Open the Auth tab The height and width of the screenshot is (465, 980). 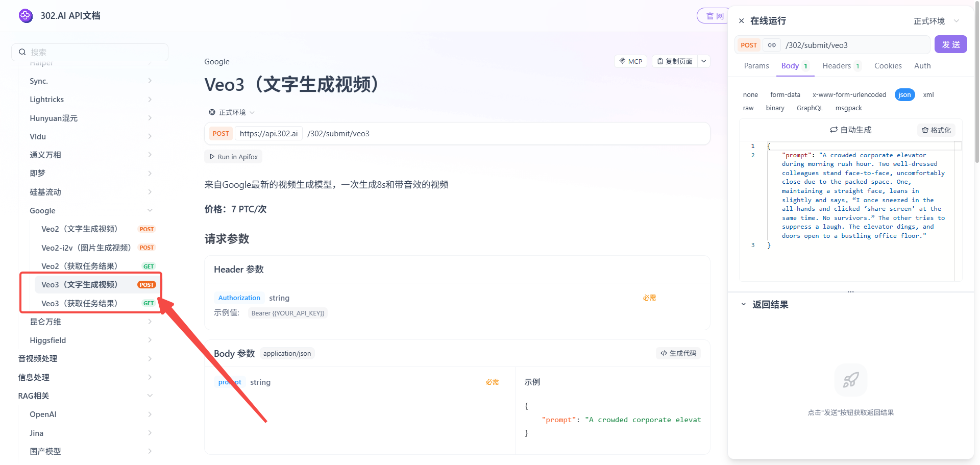point(922,66)
